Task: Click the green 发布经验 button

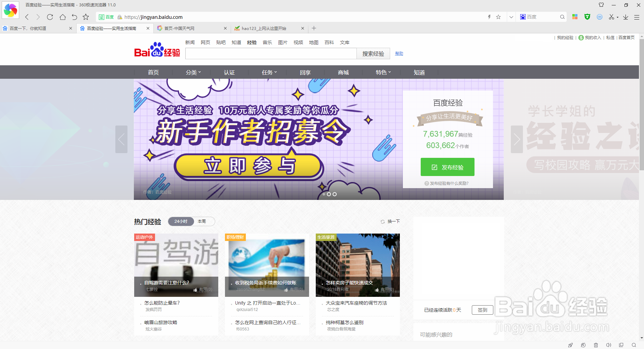Action: (x=447, y=167)
